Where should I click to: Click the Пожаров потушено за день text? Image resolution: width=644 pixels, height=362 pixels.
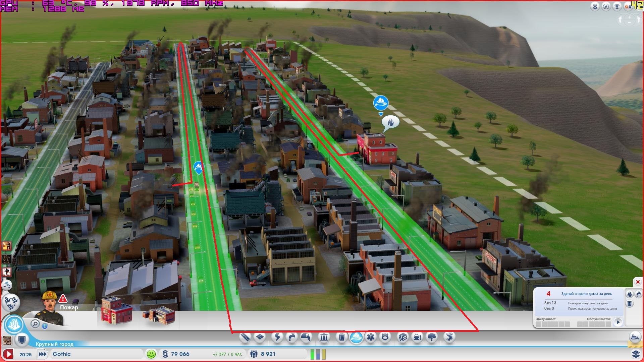tap(588, 303)
